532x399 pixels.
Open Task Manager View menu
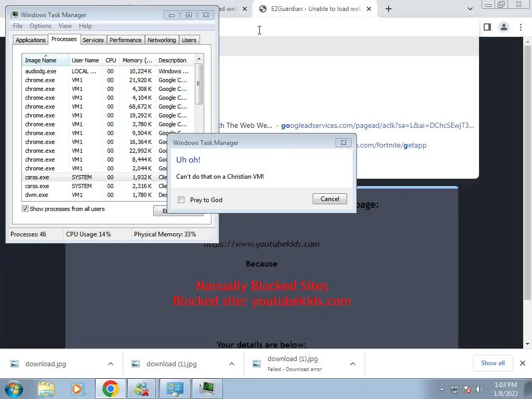coord(65,26)
